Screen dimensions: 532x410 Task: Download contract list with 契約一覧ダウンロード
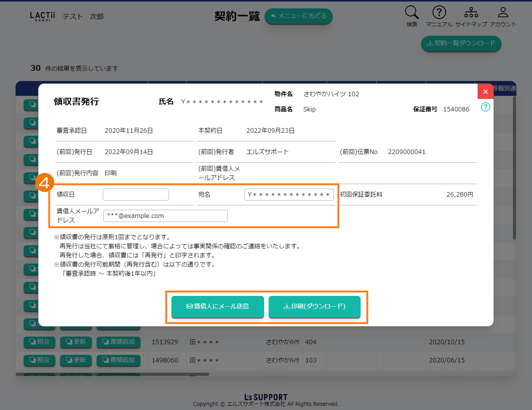[461, 43]
